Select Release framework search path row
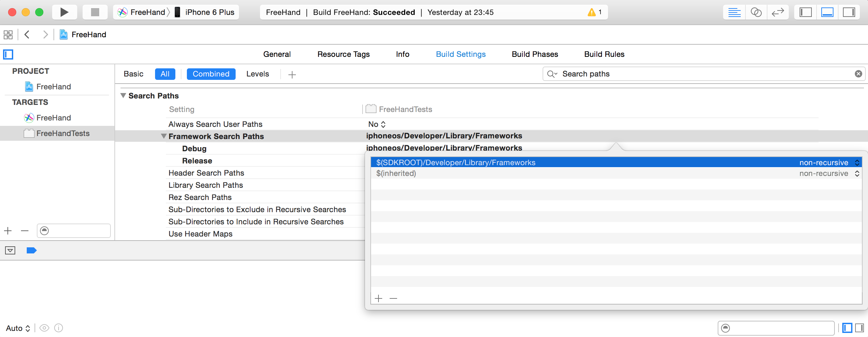The height and width of the screenshot is (337, 868). [197, 161]
